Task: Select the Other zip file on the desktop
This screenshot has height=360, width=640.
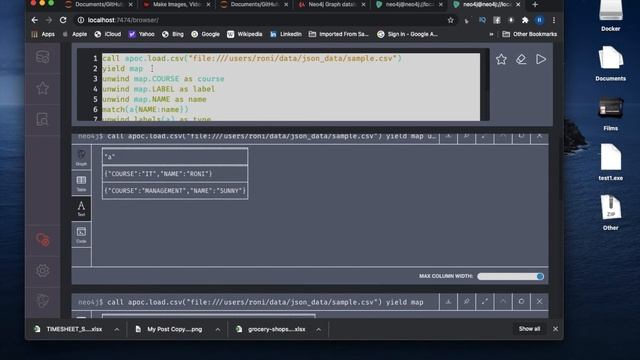Action: [x=611, y=212]
